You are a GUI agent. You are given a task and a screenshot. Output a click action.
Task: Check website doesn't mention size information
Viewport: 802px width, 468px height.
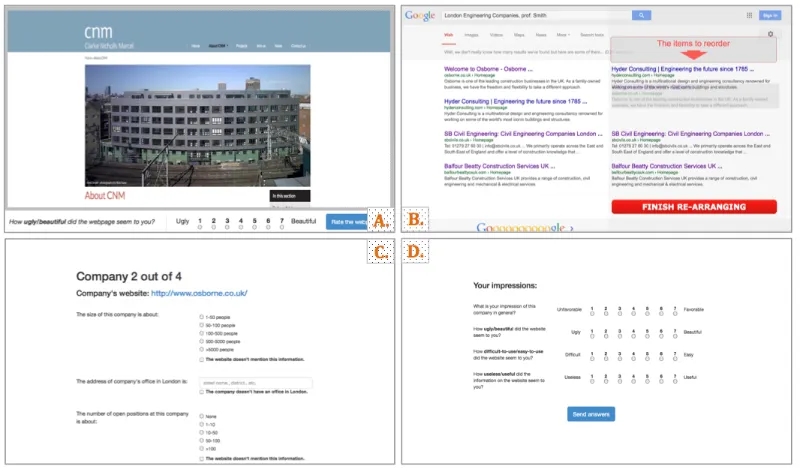point(202,360)
